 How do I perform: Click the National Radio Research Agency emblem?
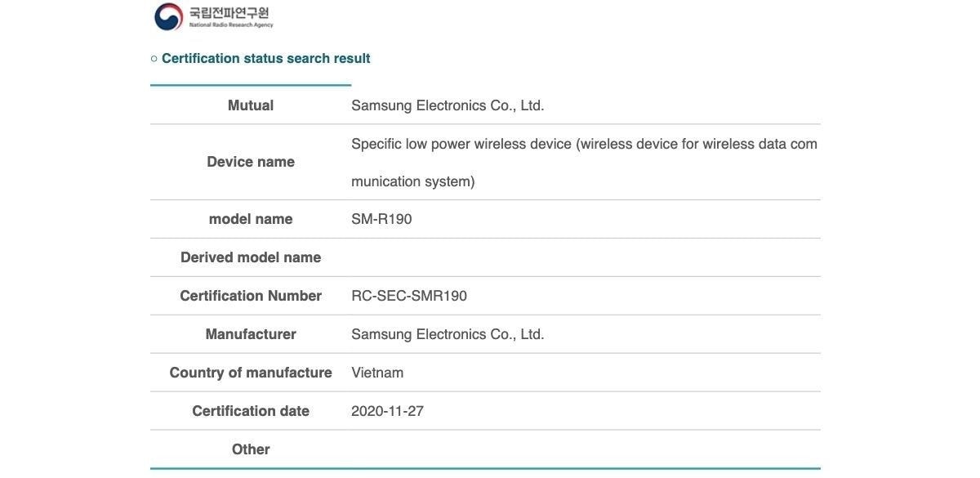click(169, 16)
